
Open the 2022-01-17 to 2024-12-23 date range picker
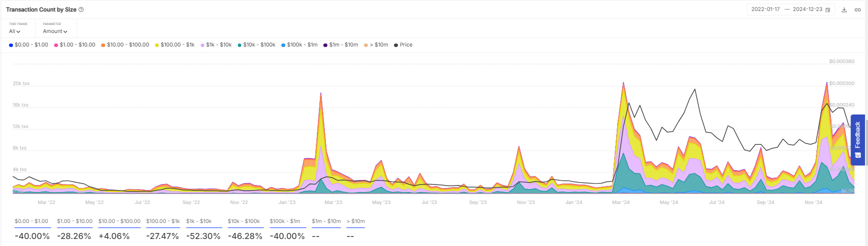point(787,9)
